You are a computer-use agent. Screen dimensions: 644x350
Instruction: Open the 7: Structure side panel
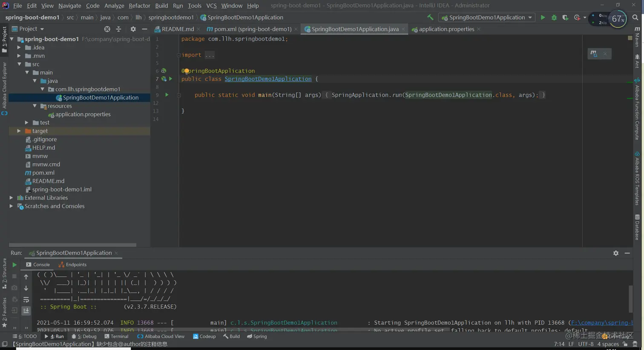pos(4,274)
